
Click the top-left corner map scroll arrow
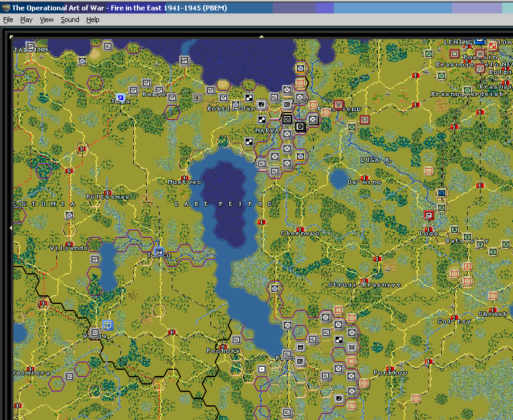pyautogui.click(x=12, y=37)
